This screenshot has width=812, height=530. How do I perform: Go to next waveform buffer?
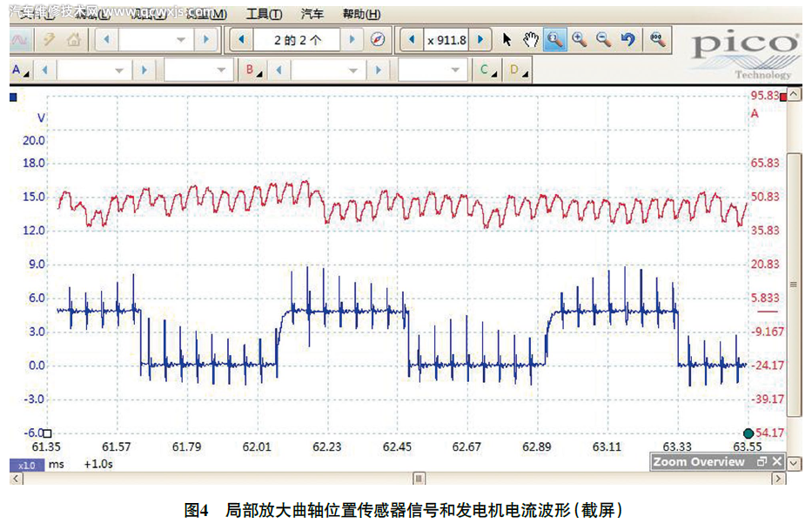(x=352, y=40)
